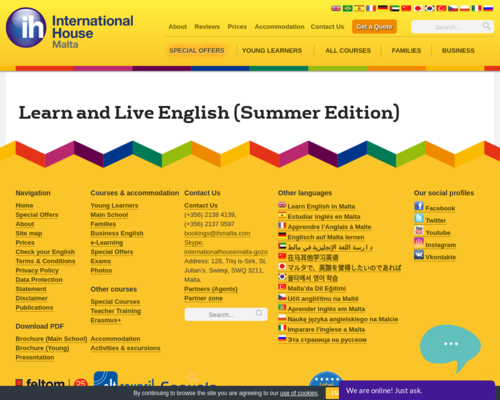Open the Terms & Conditions link
Image resolution: width=500 pixels, height=400 pixels.
pyautogui.click(x=45, y=261)
